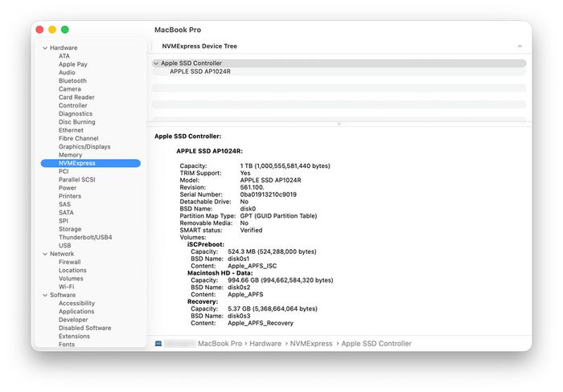Viewport: 563px width, 392px height.
Task: Click the Apple_APFS_Recovery content value
Action: click(261, 324)
